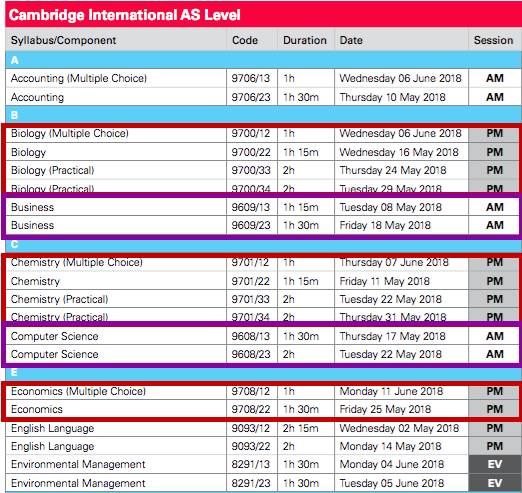
Task: Click AM session in the 9706/13 row
Action: point(495,78)
